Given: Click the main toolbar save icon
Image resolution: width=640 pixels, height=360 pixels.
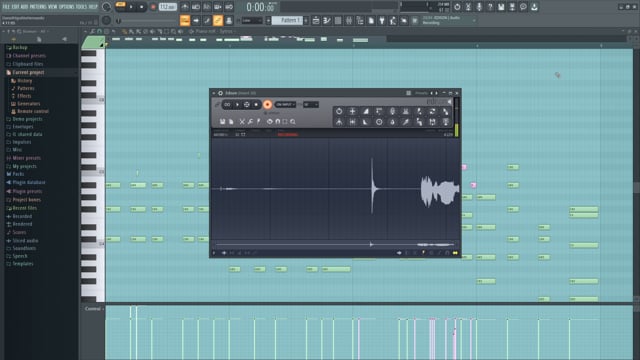Looking at the screenshot, I should point(501,7).
